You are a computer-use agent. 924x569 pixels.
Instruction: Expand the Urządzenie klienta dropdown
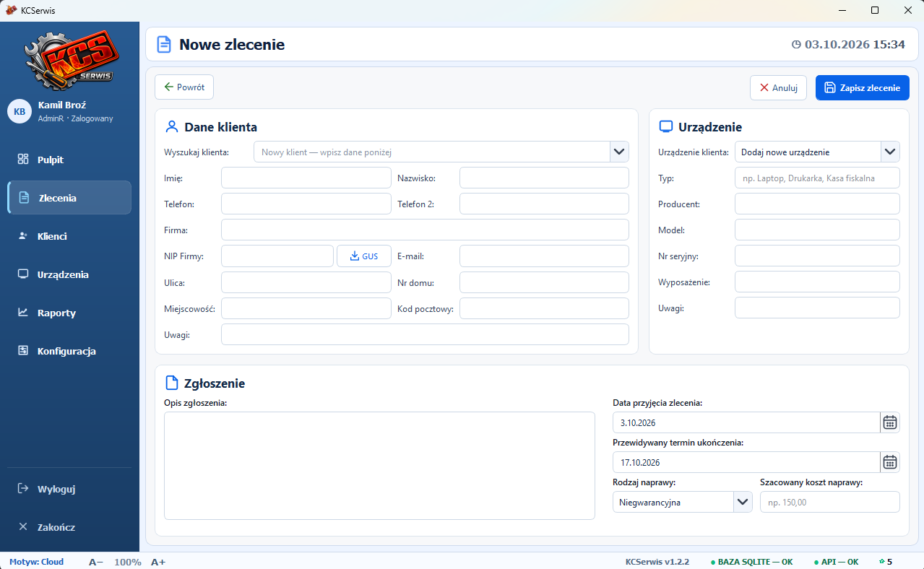click(x=890, y=152)
